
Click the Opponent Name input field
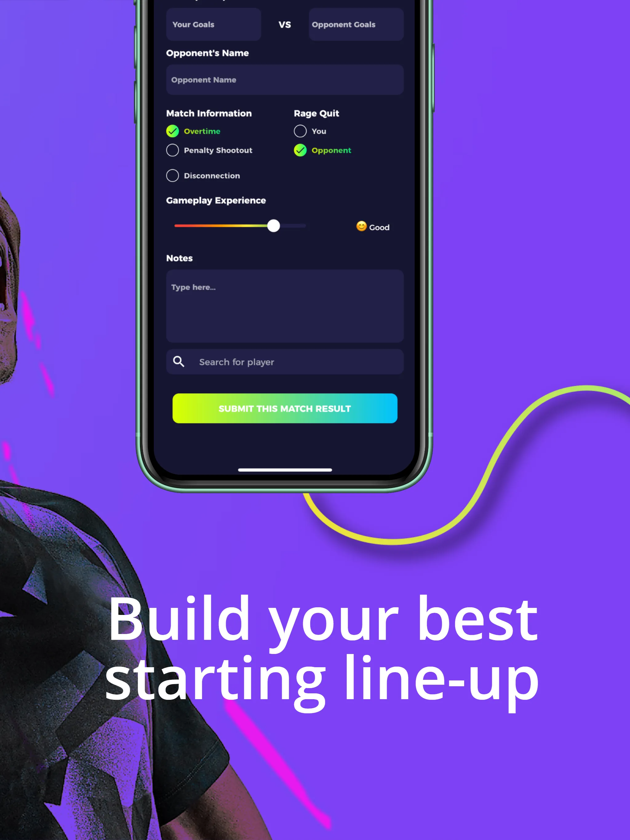(x=285, y=79)
